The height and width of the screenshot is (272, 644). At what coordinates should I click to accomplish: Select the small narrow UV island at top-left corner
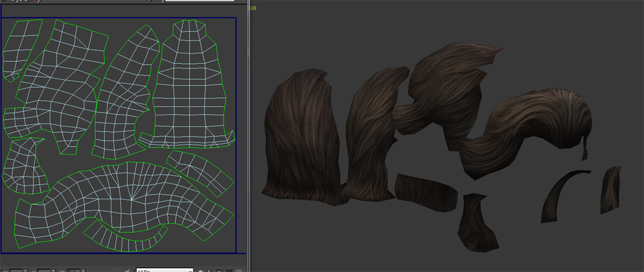pyautogui.click(x=21, y=49)
